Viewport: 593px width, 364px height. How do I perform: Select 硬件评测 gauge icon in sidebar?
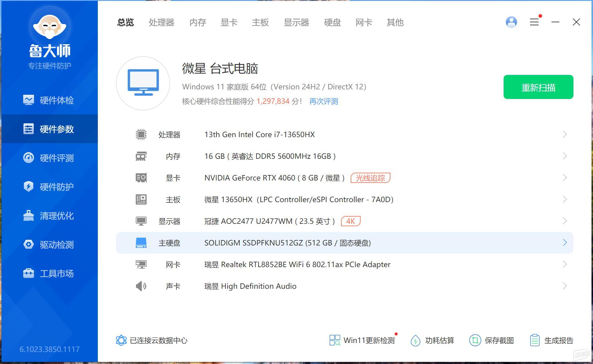click(x=29, y=158)
